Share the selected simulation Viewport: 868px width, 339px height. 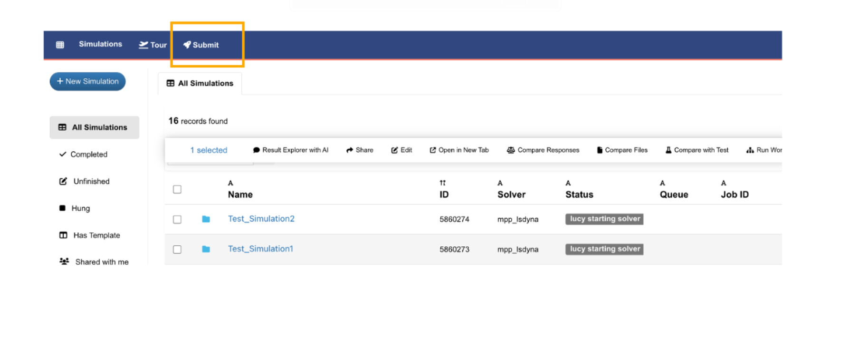(x=360, y=150)
